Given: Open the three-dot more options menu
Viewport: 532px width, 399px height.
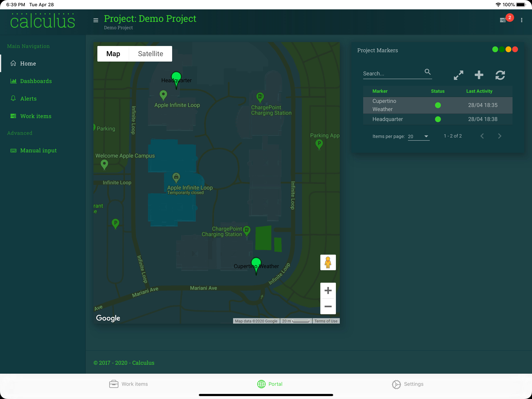Looking at the screenshot, I should tap(521, 20).
